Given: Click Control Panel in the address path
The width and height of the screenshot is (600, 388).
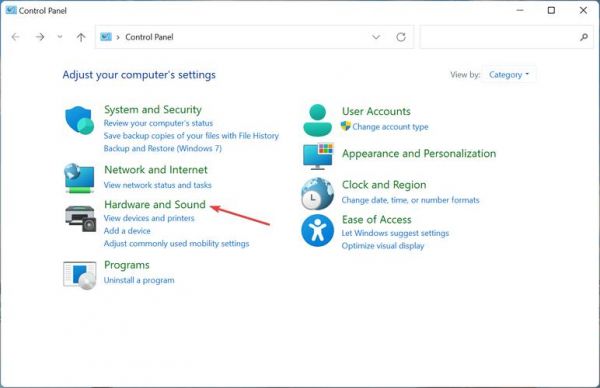Looking at the screenshot, I should click(x=149, y=37).
